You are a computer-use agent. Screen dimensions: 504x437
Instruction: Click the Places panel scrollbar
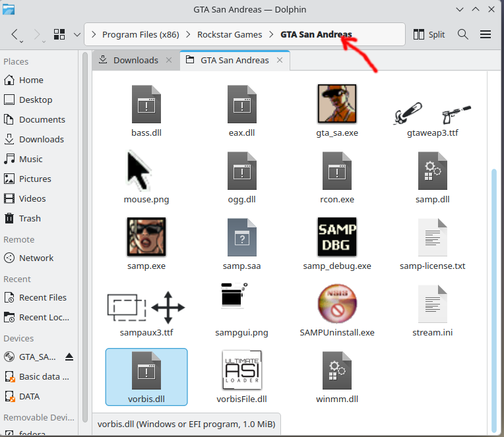(85, 237)
